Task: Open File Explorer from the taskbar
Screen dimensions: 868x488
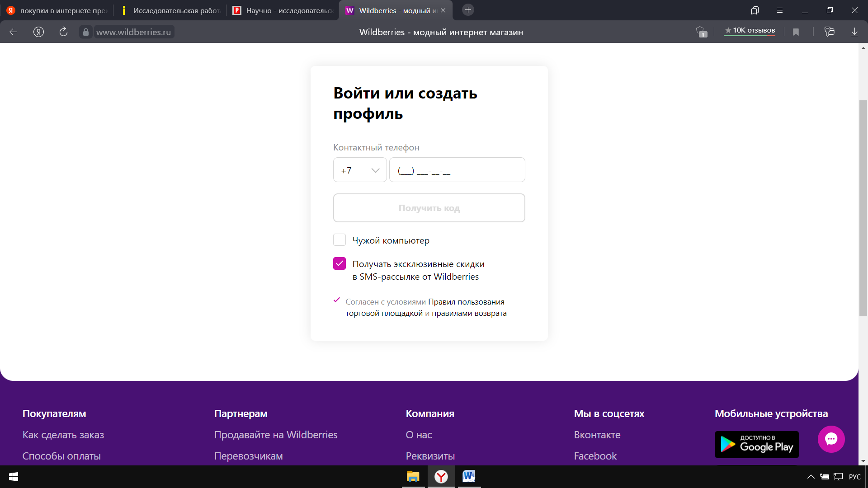Action: coord(413,477)
